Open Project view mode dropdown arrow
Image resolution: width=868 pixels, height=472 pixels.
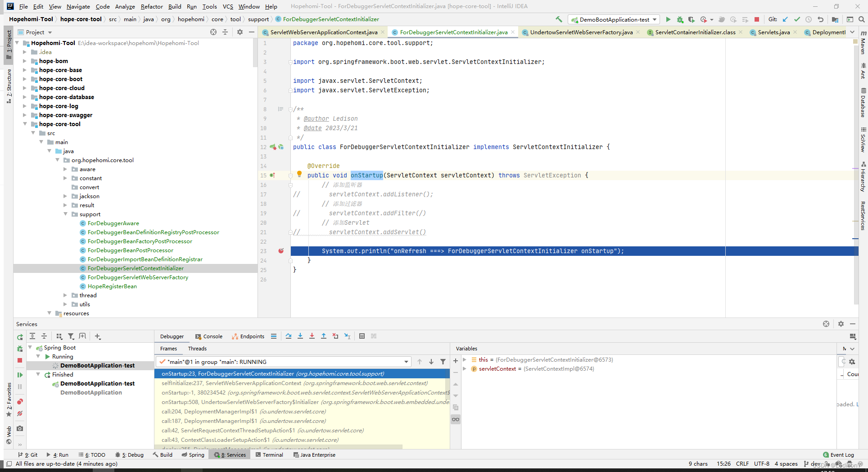50,32
